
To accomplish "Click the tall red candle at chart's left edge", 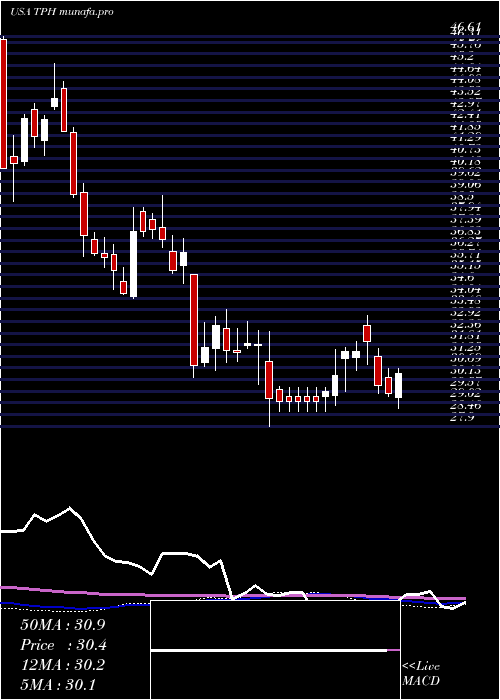I will (x=4, y=104).
